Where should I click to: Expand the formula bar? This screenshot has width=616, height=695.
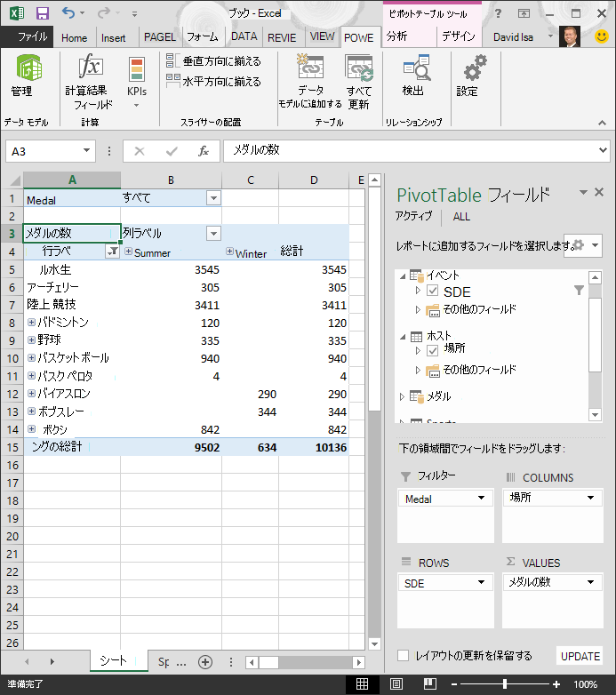pyautogui.click(x=603, y=150)
